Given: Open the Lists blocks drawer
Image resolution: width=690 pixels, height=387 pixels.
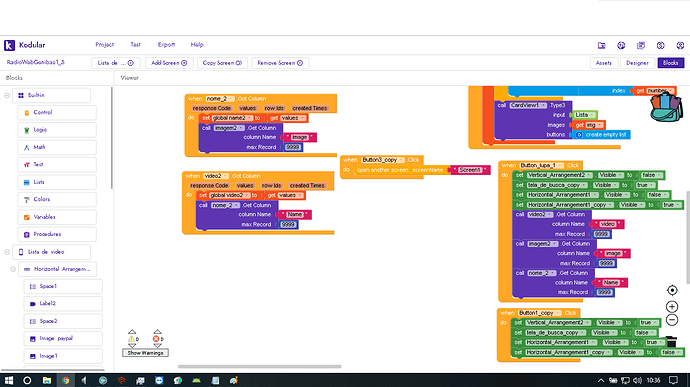Looking at the screenshot, I should [x=57, y=182].
